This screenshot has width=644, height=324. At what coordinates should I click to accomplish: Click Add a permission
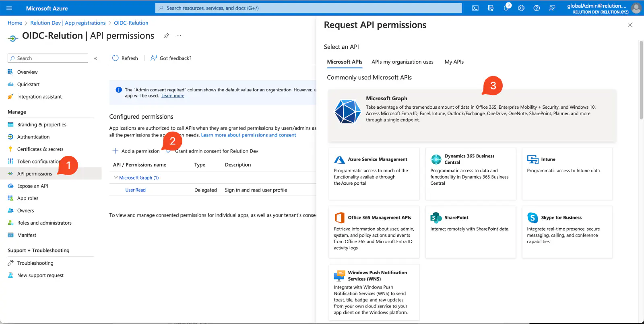pyautogui.click(x=136, y=151)
